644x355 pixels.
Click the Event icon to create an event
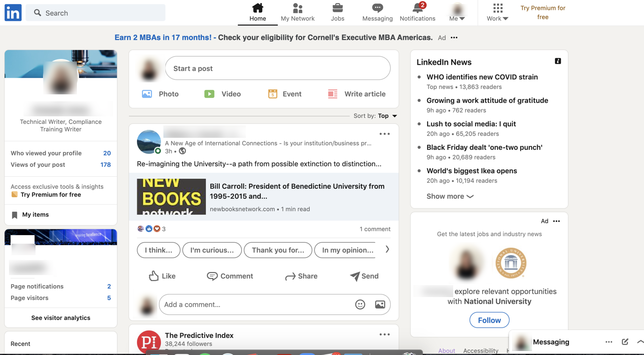click(x=273, y=94)
